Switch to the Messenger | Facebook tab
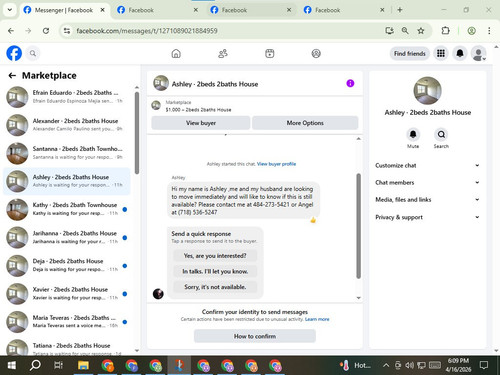Image resolution: width=500 pixels, height=375 pixels. point(64,10)
